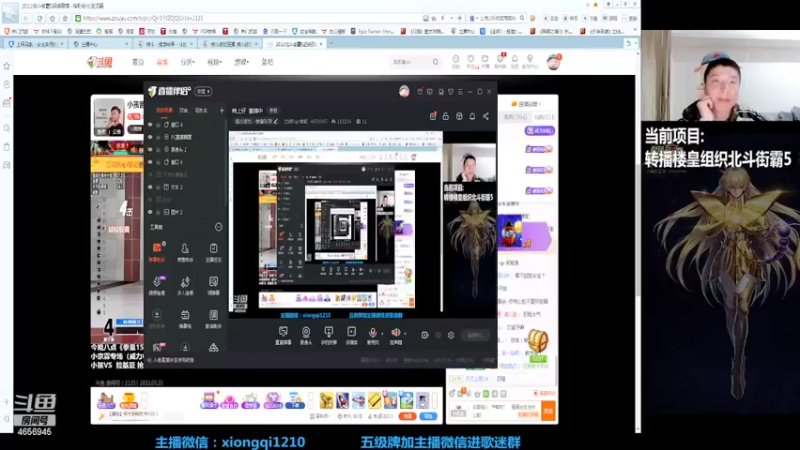800x450 pixels.
Task: Open the watch history clock icon
Action: [x=456, y=61]
